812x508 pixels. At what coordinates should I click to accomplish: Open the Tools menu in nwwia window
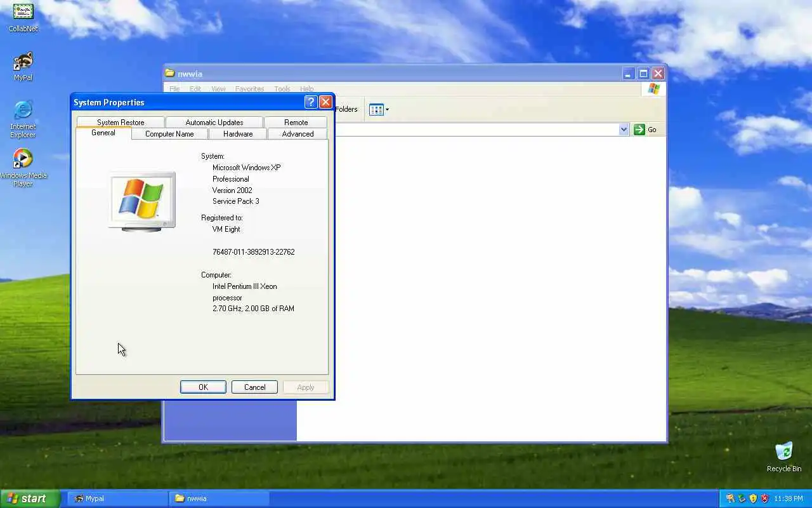pyautogui.click(x=282, y=89)
